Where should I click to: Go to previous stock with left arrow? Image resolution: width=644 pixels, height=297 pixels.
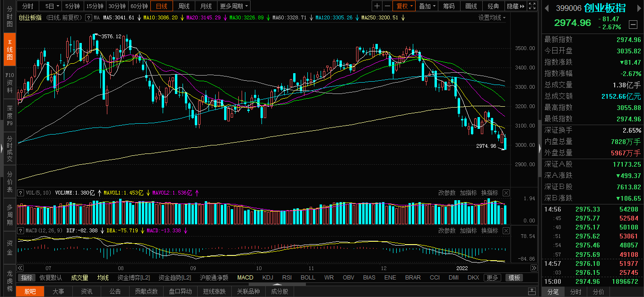click(547, 8)
